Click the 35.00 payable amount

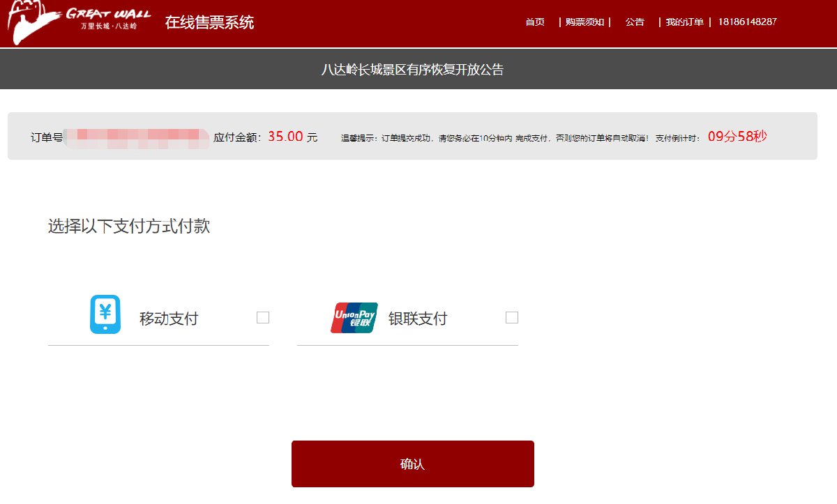(x=285, y=137)
